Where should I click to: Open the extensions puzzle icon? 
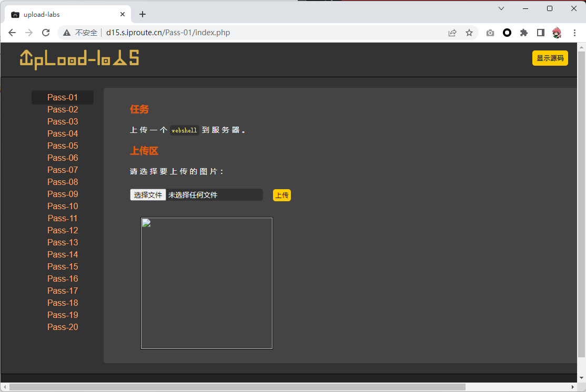(x=524, y=33)
